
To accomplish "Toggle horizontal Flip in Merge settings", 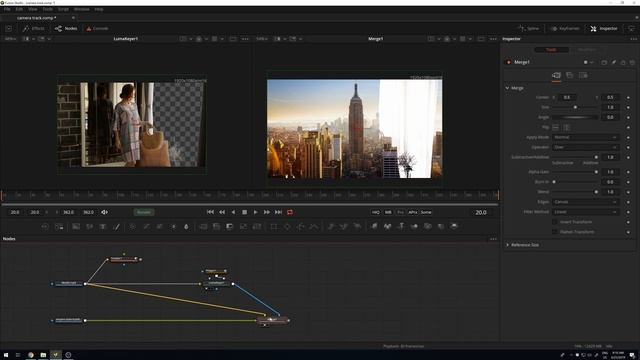I will pyautogui.click(x=556, y=127).
